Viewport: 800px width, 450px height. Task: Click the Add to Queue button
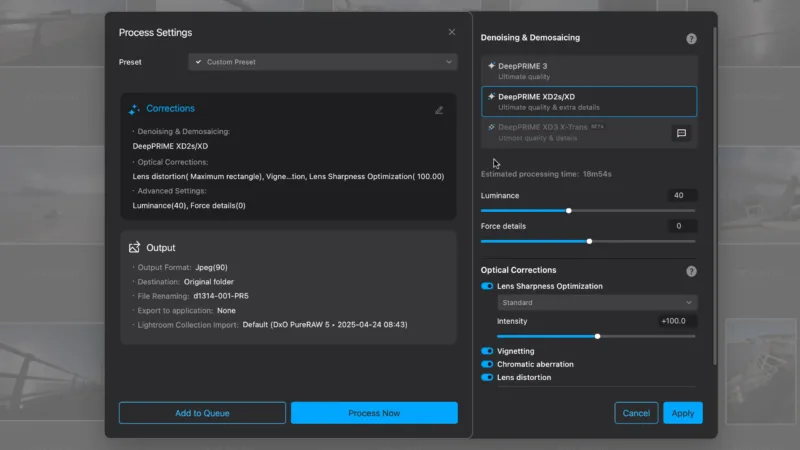pyautogui.click(x=202, y=413)
